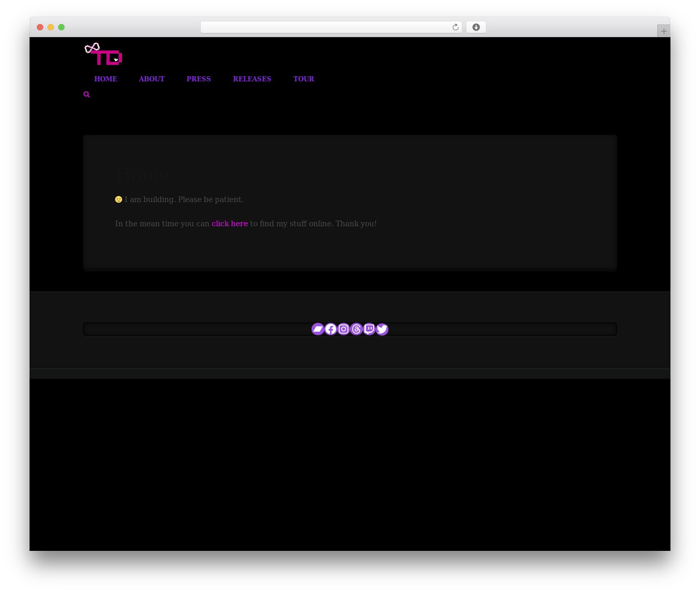Screen dimensions: 700x593
Task: Open a new tab with plus button
Action: point(664,31)
